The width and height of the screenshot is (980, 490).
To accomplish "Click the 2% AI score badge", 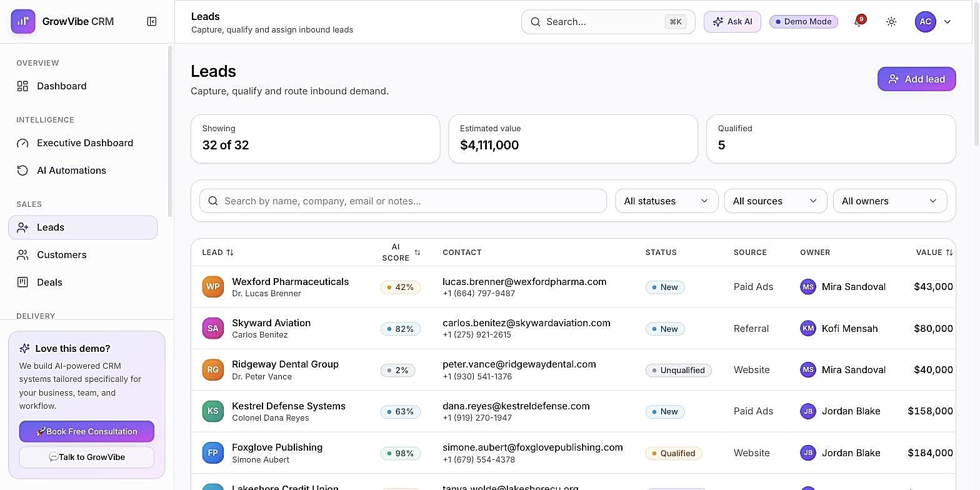I will [x=398, y=370].
